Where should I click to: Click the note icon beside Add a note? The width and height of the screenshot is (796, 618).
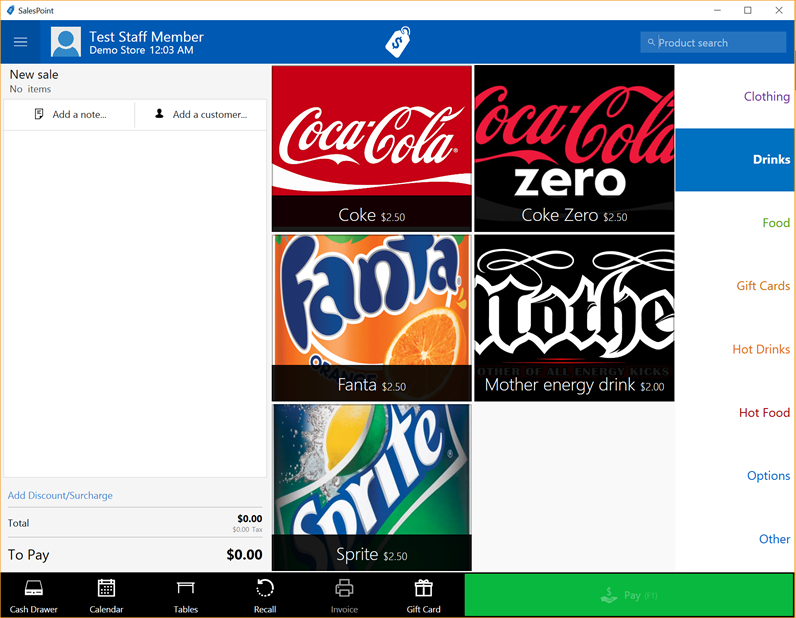click(x=39, y=114)
